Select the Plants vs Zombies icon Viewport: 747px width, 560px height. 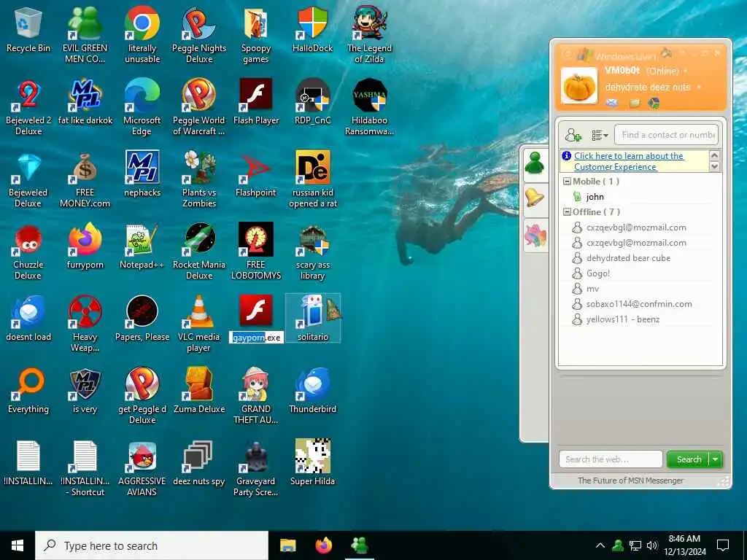[x=199, y=179]
